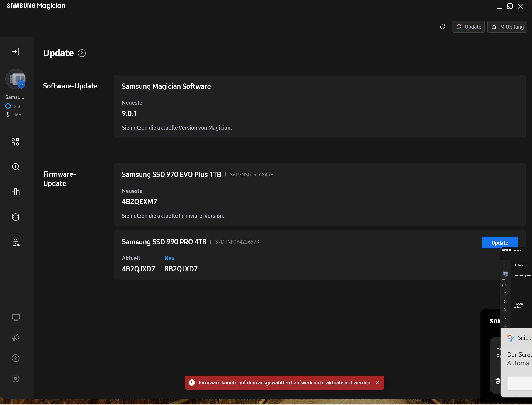
Task: Click the Samsung SSD 990 PRO 4TB title
Action: tap(164, 242)
